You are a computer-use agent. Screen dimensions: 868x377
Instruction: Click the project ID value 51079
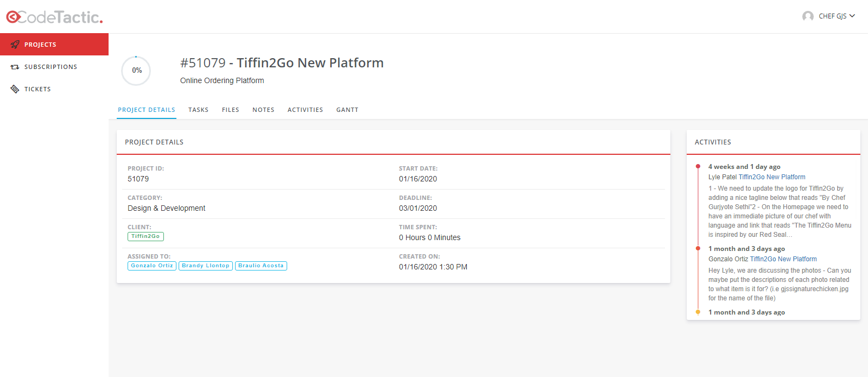point(138,179)
